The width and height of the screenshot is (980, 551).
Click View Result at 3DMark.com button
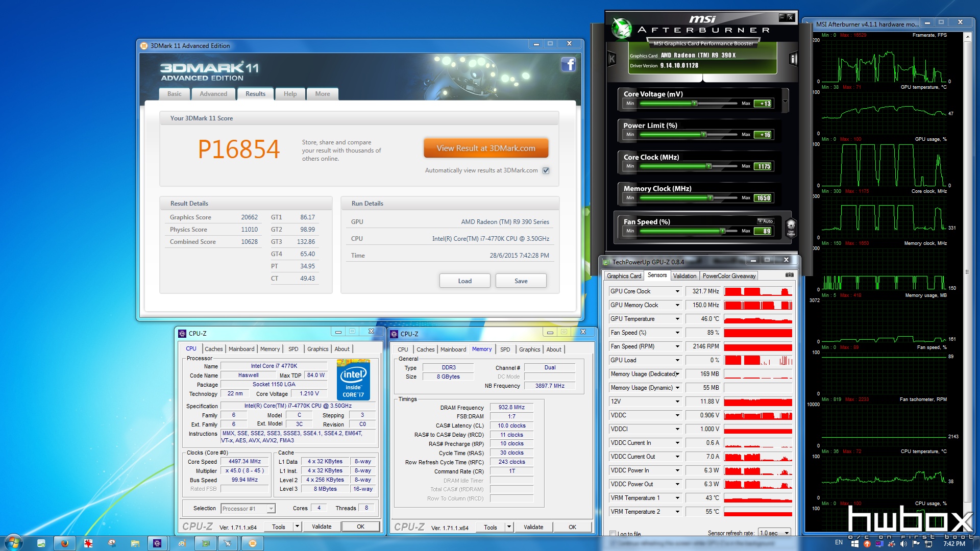pyautogui.click(x=486, y=148)
